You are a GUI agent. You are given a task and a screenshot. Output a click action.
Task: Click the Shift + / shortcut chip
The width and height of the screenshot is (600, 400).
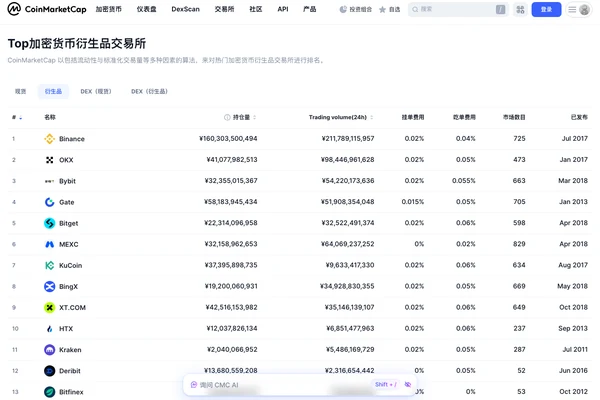386,384
